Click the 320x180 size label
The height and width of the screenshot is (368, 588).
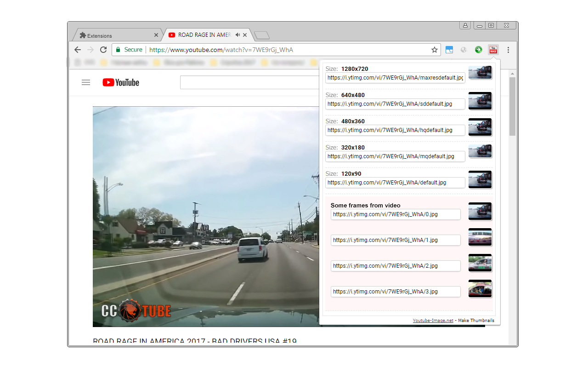point(353,148)
